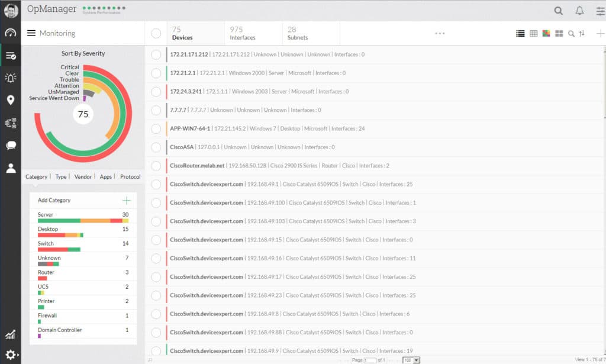
Task: Open the top-right sliders settings icon
Action: pyautogui.click(x=601, y=11)
